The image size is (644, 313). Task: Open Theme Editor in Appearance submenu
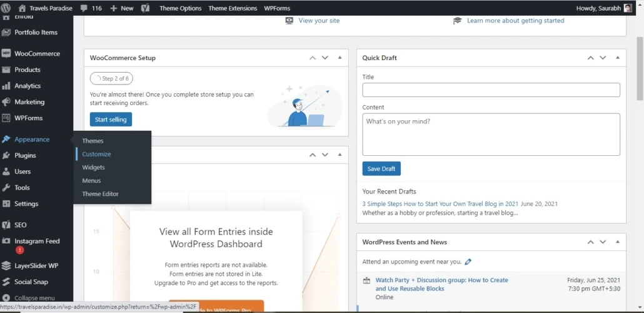click(100, 193)
